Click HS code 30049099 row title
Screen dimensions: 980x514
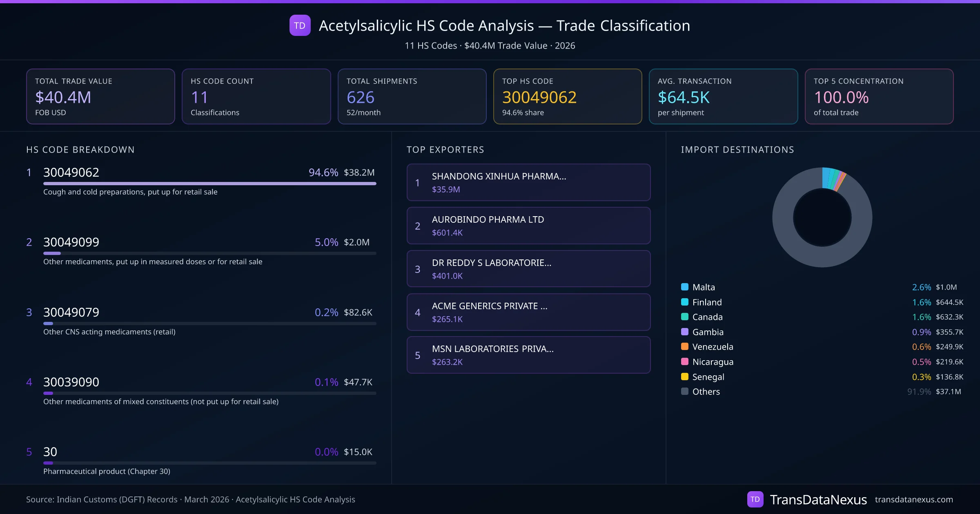[71, 242]
